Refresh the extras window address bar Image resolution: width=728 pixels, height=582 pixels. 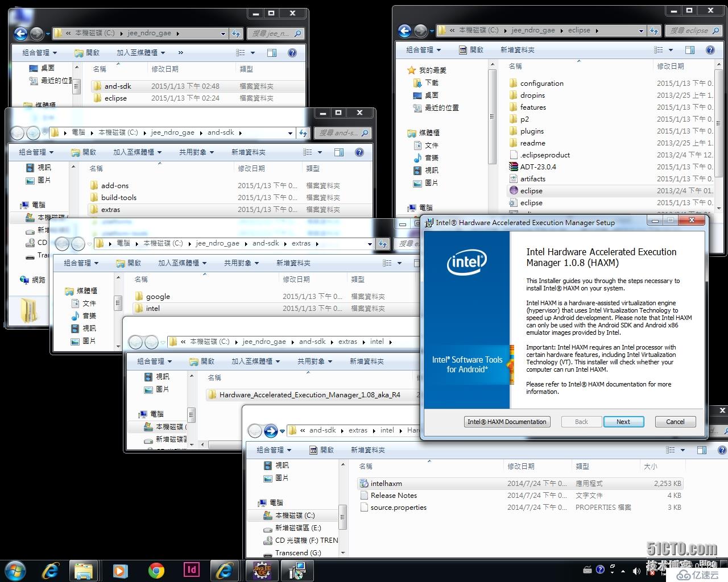point(383,244)
